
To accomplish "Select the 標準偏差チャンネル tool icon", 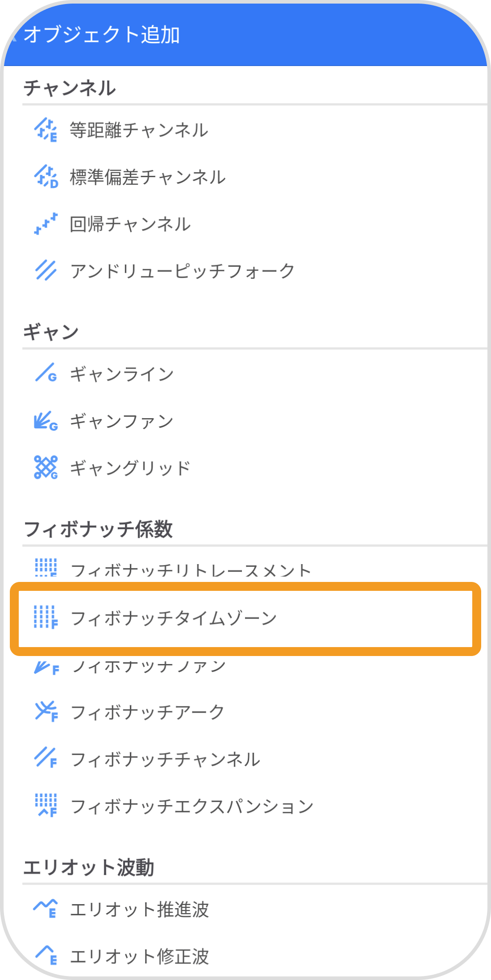I will click(46, 177).
